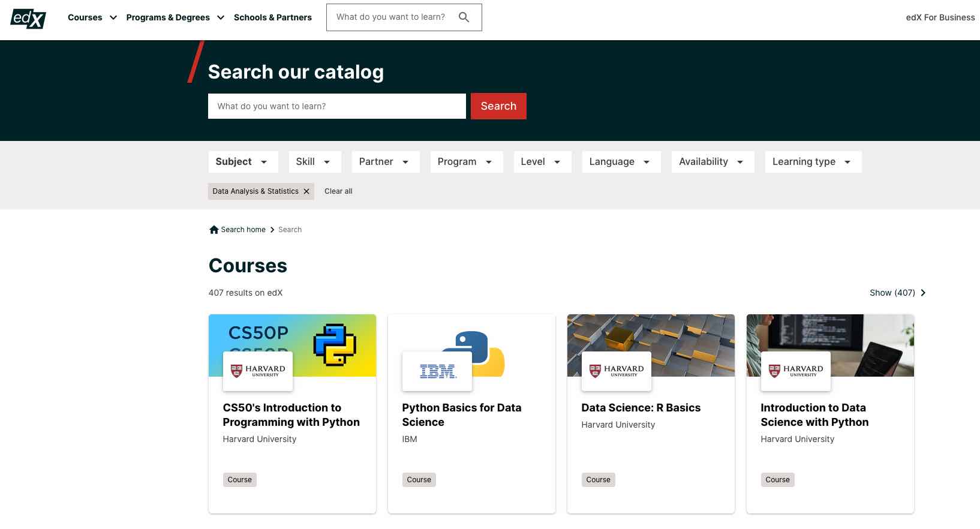This screenshot has height=529, width=980.
Task: Click the Clear all filters link
Action: click(x=338, y=191)
